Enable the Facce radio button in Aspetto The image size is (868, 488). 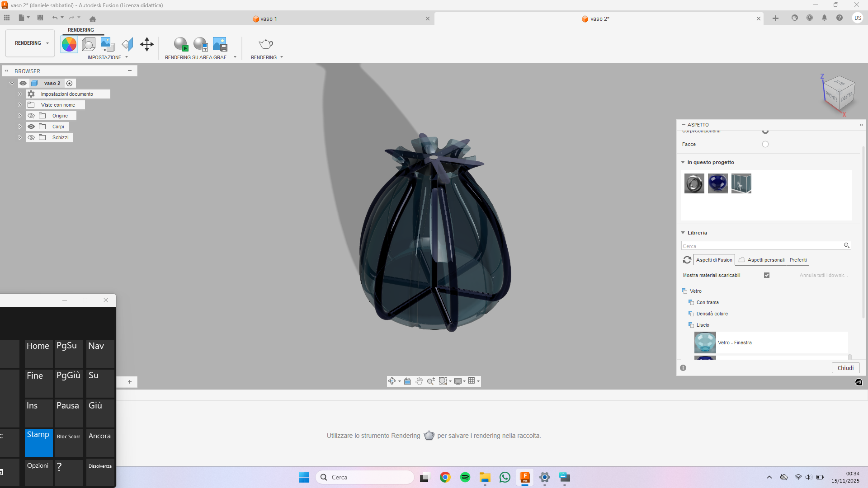pos(765,144)
